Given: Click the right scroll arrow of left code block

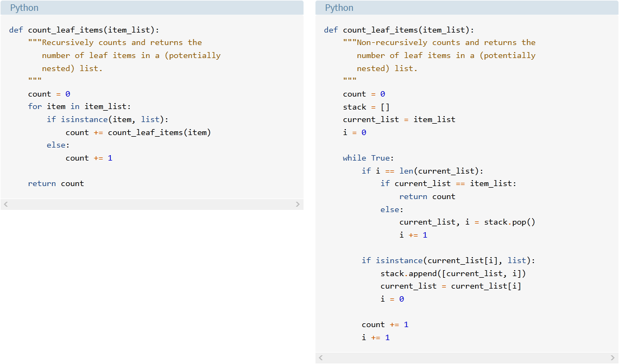Looking at the screenshot, I should 297,204.
